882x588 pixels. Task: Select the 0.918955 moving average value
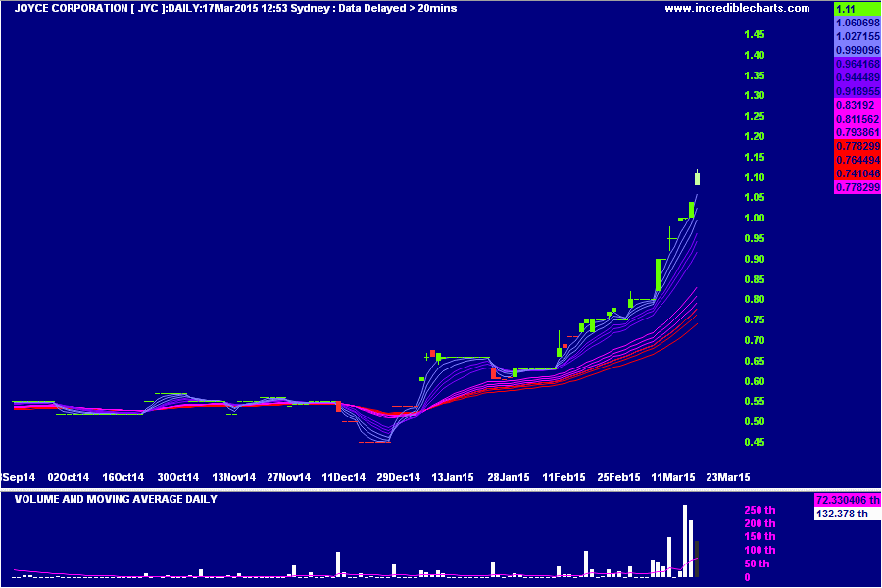click(857, 91)
